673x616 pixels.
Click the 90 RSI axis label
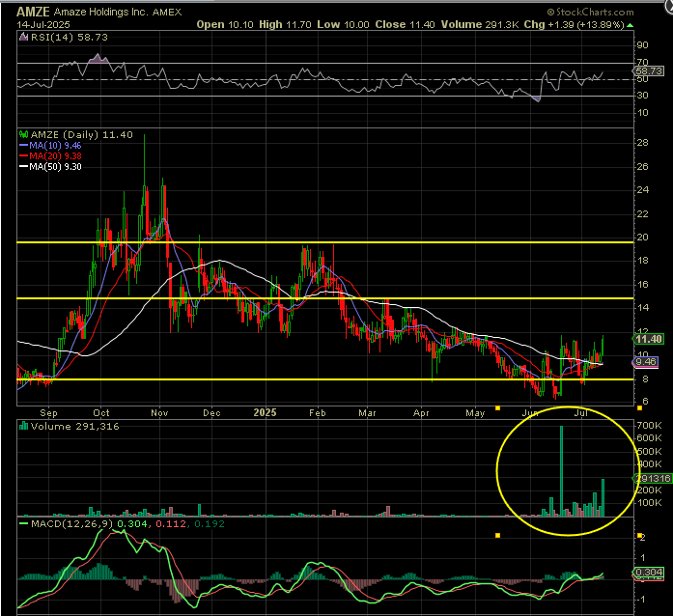coord(642,45)
